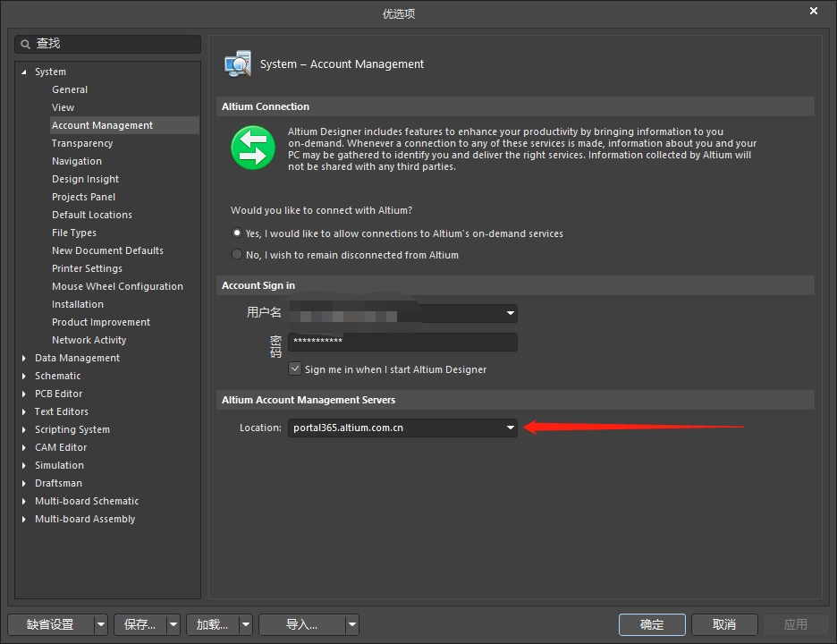Click the 加载 load button

pos(213,624)
